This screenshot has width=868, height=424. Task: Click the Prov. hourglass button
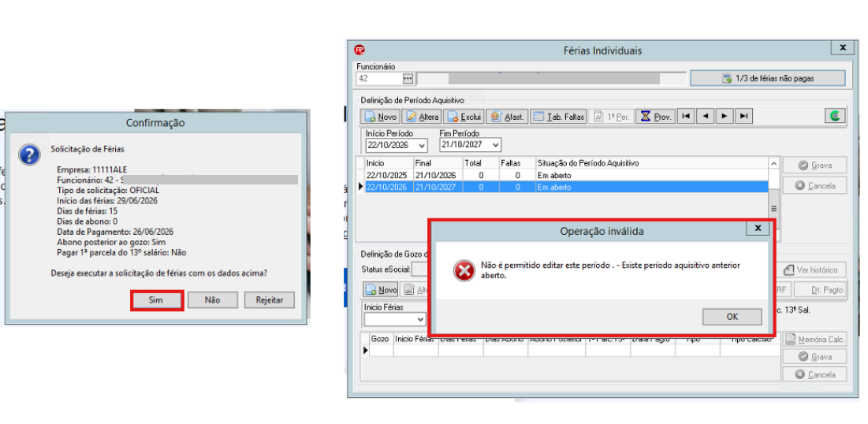coord(656,117)
